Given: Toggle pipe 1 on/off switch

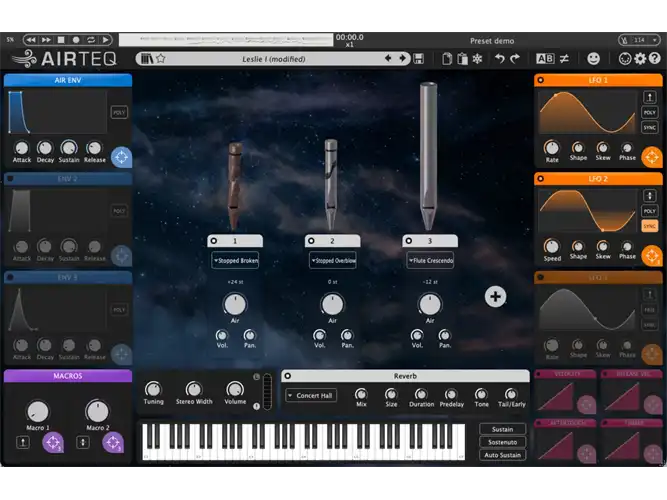Looking at the screenshot, I should pyautogui.click(x=214, y=241).
